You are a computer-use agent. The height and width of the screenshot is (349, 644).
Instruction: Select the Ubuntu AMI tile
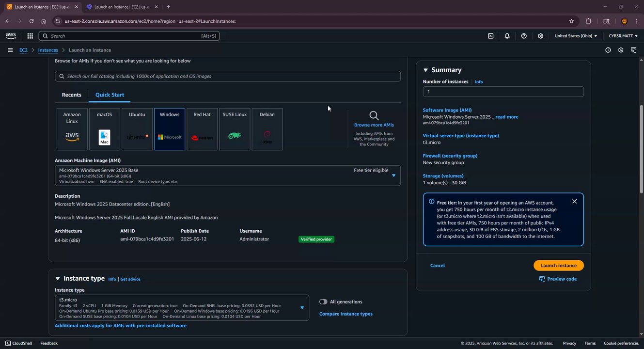137,129
